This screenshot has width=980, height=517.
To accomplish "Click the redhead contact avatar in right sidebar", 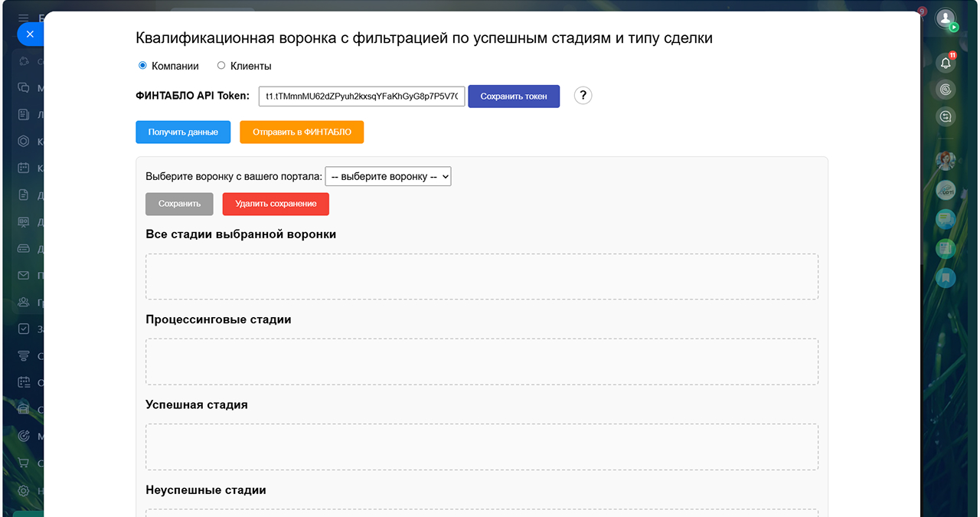I will point(946,161).
